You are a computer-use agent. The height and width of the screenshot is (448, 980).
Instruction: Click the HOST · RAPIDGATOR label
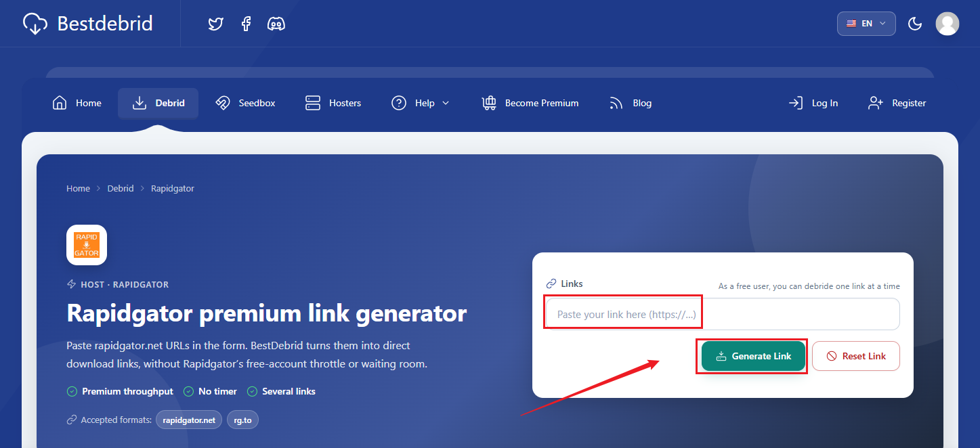125,285
